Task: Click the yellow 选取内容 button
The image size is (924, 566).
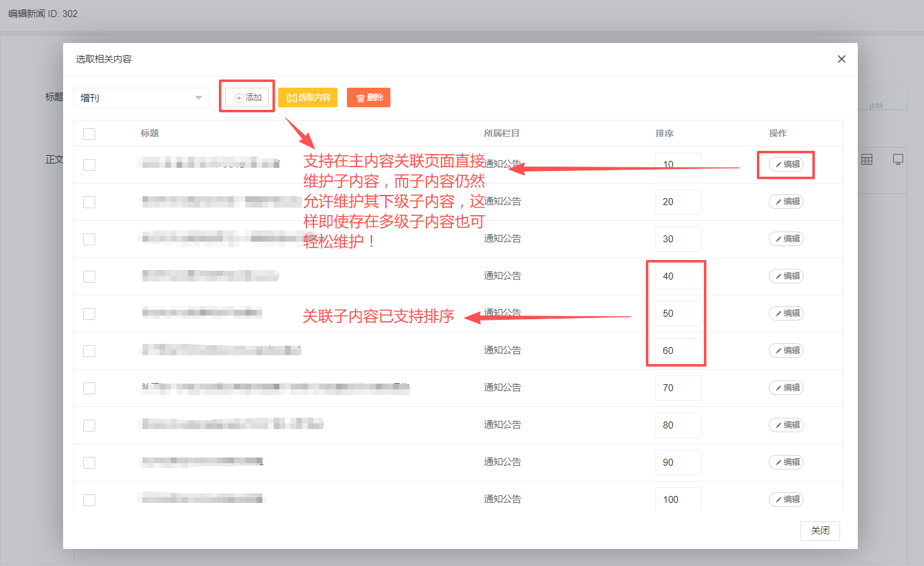Action: [308, 98]
